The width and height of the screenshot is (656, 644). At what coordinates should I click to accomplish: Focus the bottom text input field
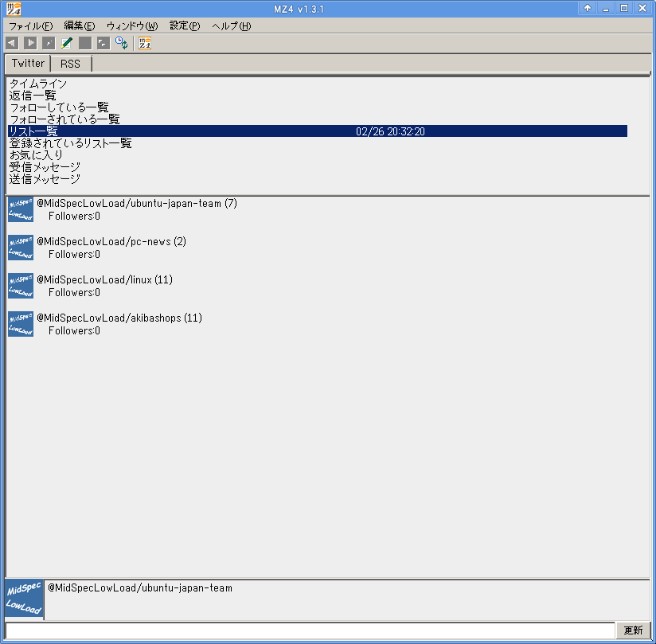[x=310, y=630]
